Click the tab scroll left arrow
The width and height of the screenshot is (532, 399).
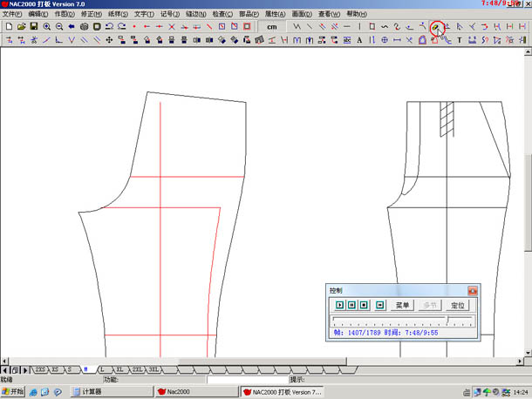pyautogui.click(x=4, y=370)
